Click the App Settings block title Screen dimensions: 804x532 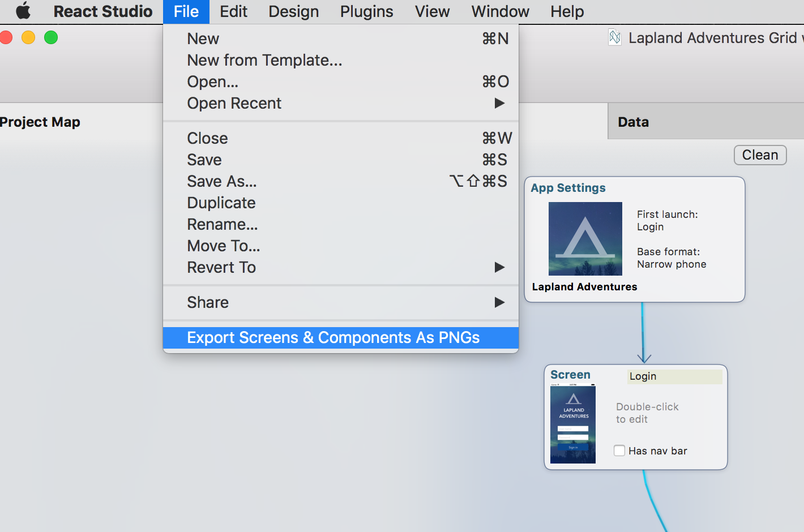(x=568, y=188)
